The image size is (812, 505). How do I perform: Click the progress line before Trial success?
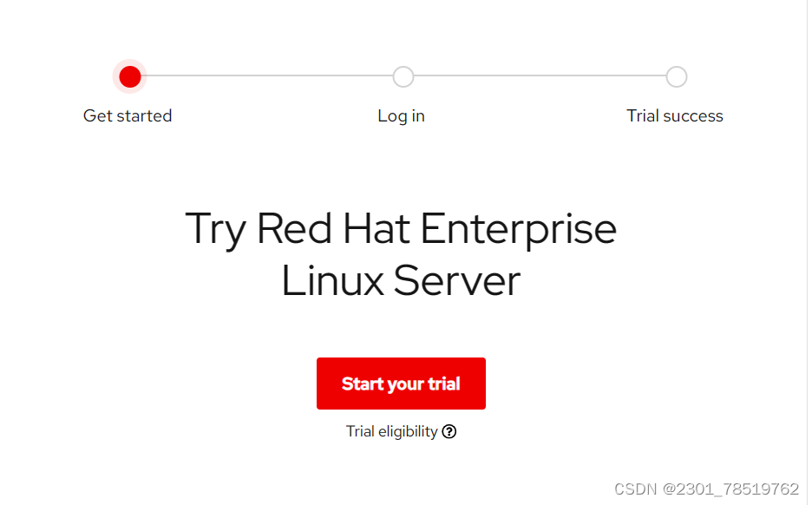[x=538, y=76]
